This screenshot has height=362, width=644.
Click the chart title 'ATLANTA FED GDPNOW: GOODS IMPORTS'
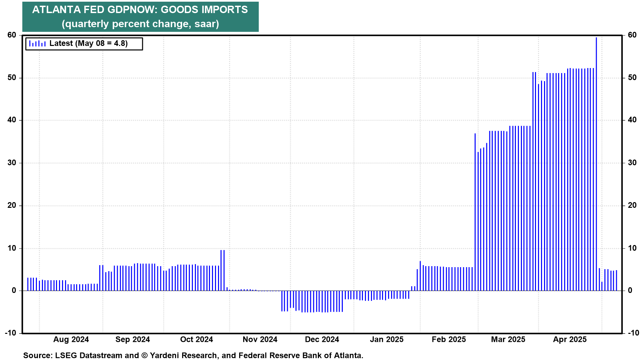[x=140, y=10]
